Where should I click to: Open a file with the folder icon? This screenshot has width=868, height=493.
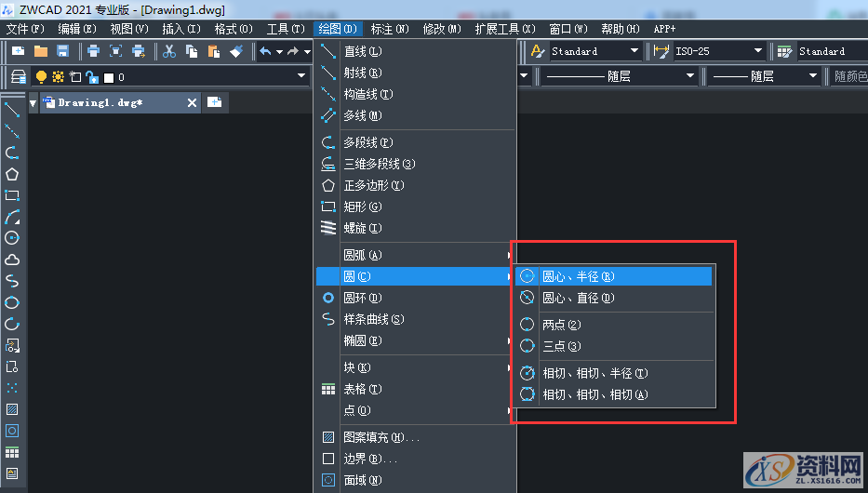click(x=40, y=51)
